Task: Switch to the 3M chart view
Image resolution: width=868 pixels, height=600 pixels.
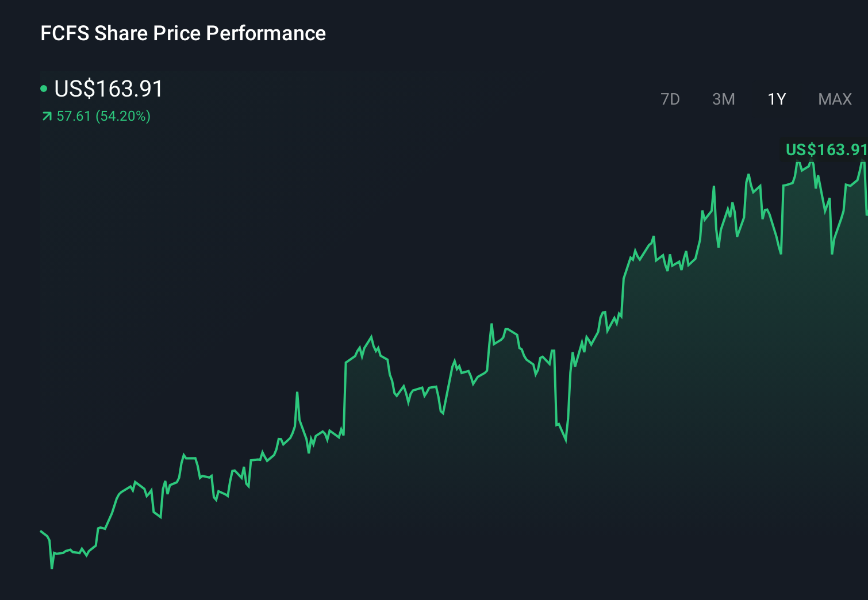Action: 724,99
